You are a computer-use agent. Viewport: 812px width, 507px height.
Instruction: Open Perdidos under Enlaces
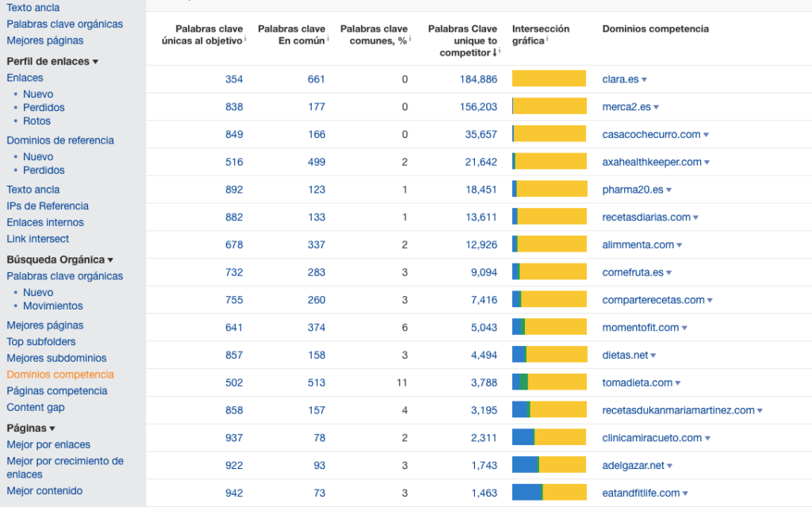[44, 107]
